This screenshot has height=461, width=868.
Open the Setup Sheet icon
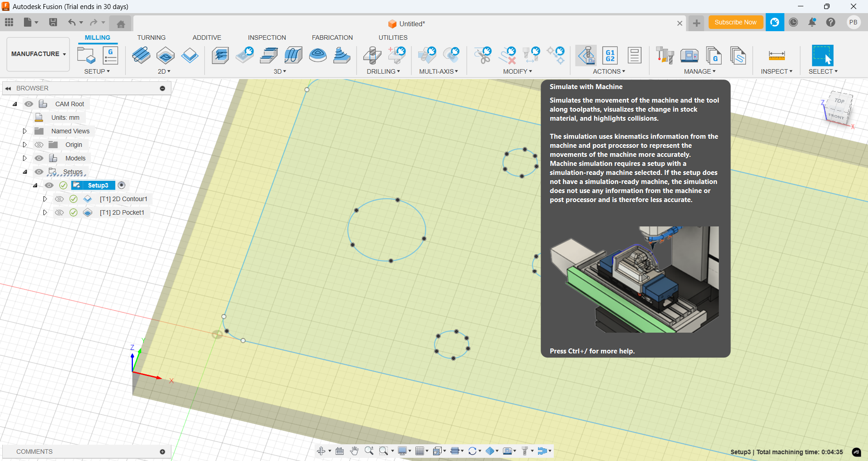pyautogui.click(x=634, y=56)
